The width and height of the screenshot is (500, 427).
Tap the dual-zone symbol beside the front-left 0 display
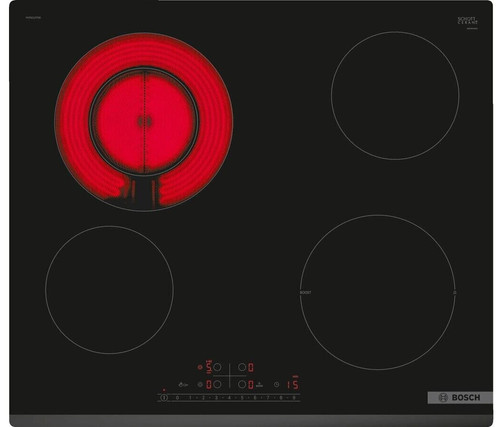(200, 384)
